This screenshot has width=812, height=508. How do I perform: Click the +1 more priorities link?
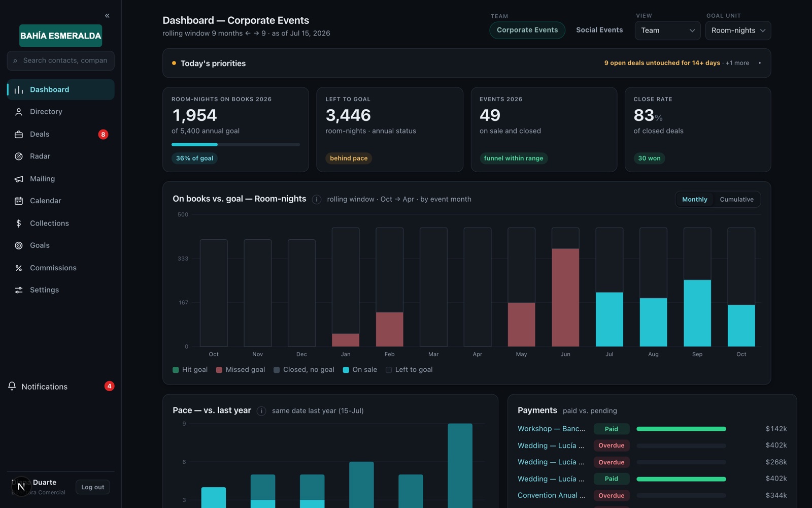pyautogui.click(x=737, y=63)
